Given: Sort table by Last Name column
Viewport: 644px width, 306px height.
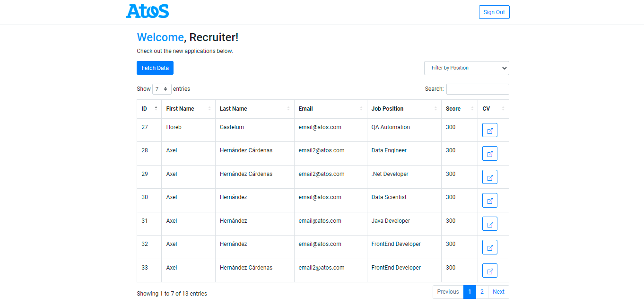Looking at the screenshot, I should [255, 109].
